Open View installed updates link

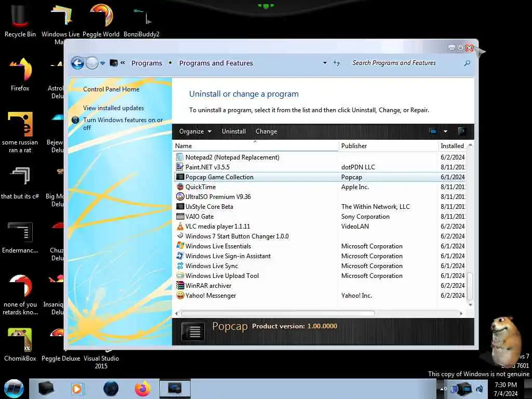point(113,108)
